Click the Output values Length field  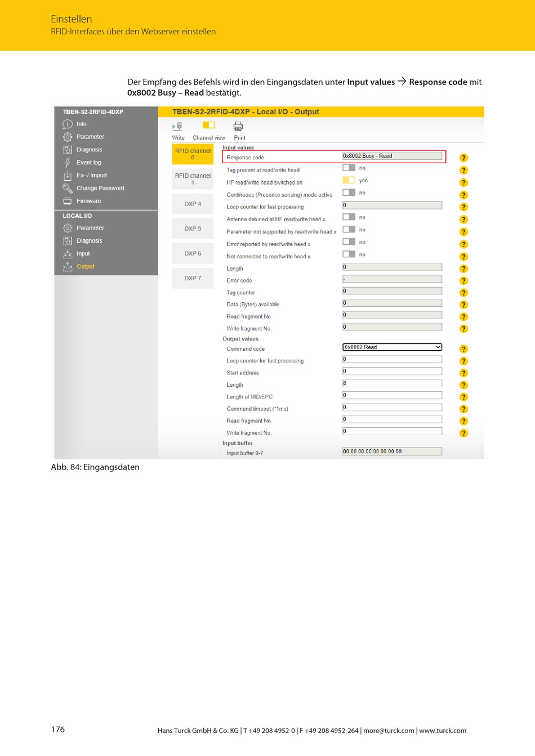[x=392, y=383]
